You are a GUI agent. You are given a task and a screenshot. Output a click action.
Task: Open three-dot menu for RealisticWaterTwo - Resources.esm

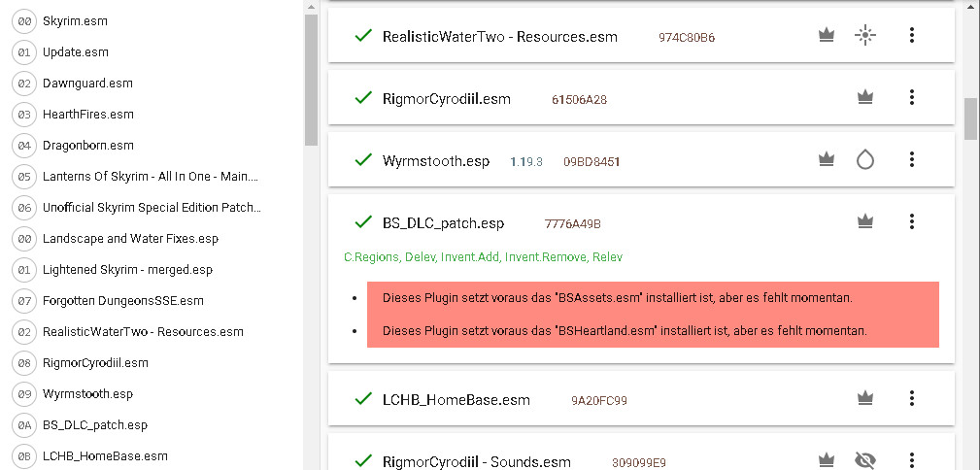tap(911, 36)
